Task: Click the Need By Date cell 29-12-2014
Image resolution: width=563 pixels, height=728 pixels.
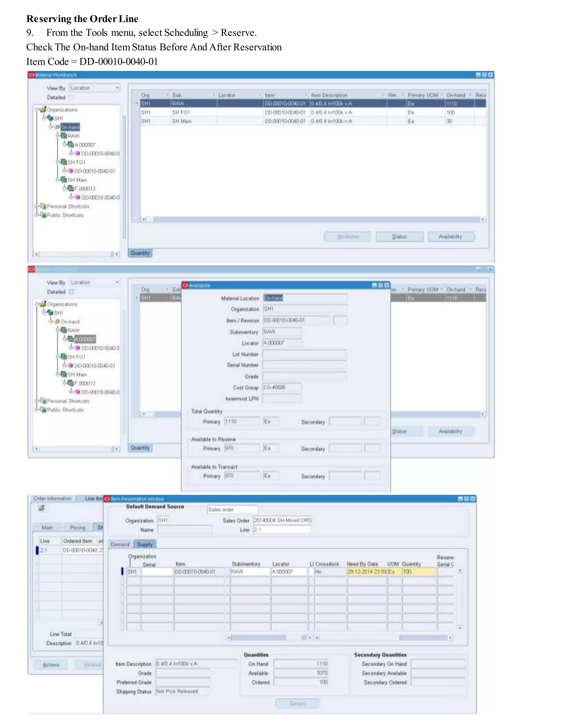Action: (367, 572)
